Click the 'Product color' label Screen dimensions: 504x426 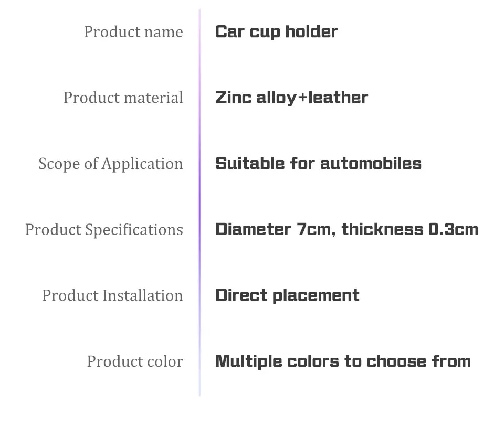(135, 361)
